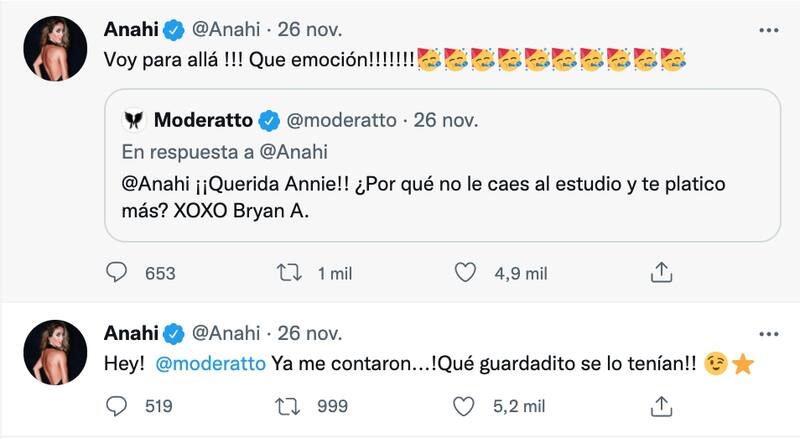Reply to the first Anahi tweet
The height and width of the screenshot is (439, 800).
click(117, 273)
